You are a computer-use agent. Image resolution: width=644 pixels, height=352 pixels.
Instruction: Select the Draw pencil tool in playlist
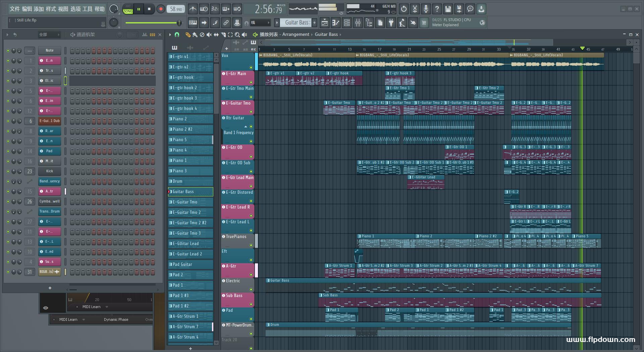[188, 35]
